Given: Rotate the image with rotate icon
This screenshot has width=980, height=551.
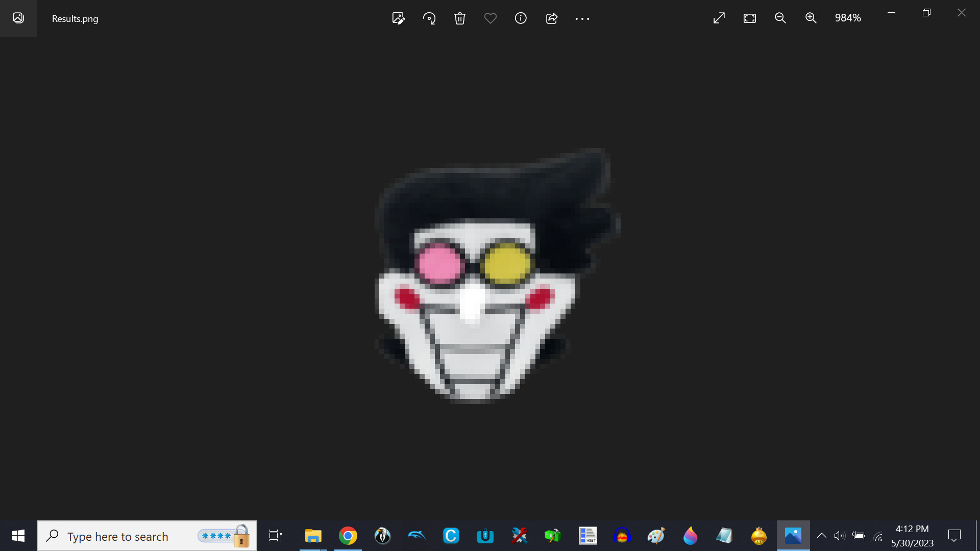Looking at the screenshot, I should 429,18.
